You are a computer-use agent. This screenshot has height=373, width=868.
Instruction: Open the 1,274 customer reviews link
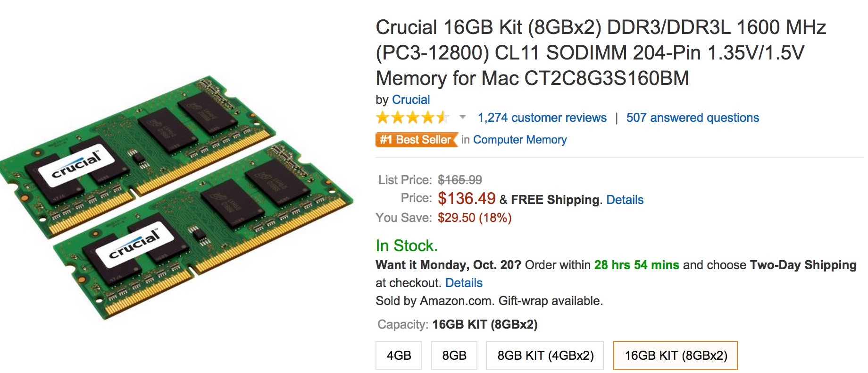click(542, 118)
